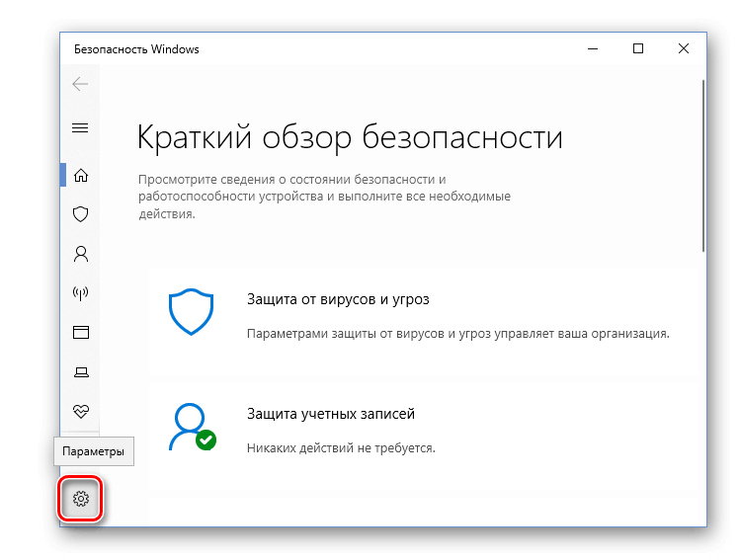Click the vertical scrollbar thumb
This screenshot has width=740, height=560.
pos(703,166)
